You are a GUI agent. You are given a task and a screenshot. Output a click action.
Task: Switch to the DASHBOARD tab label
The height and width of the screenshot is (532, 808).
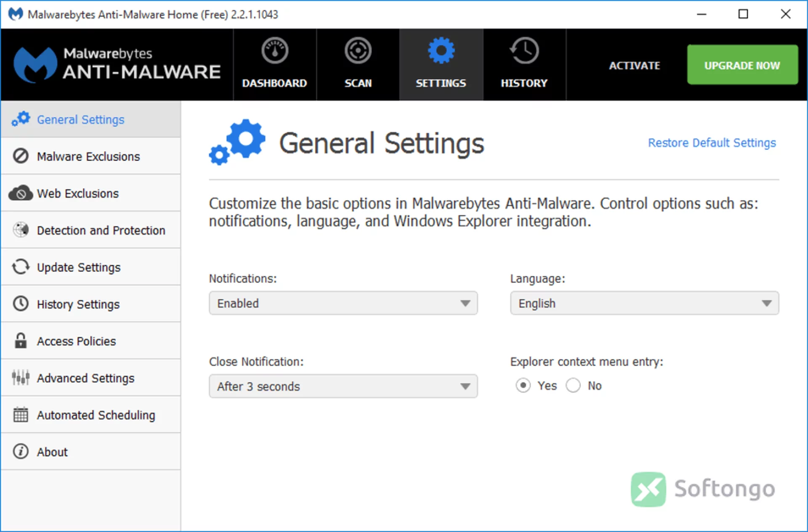click(x=274, y=83)
